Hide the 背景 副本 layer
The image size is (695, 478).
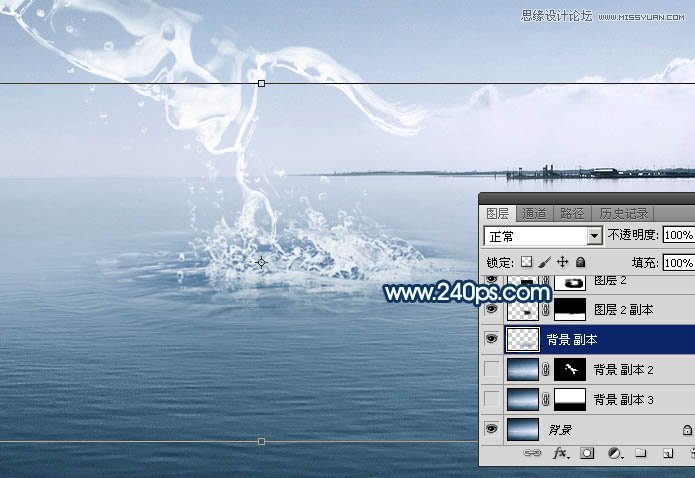[491, 340]
